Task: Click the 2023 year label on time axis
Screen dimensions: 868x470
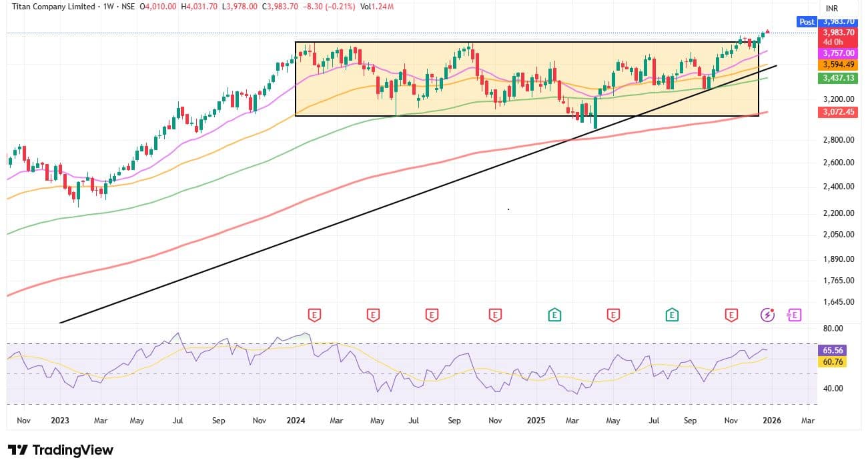Action: tap(60, 421)
